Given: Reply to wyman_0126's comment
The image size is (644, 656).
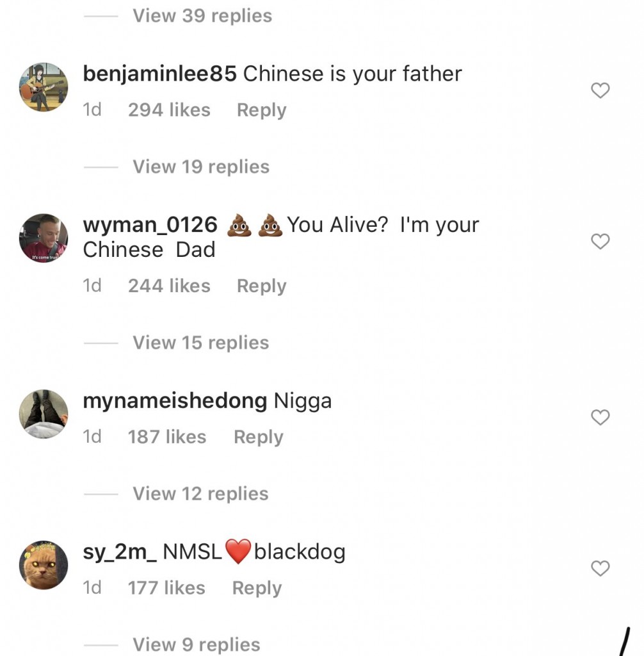Looking at the screenshot, I should 261,286.
